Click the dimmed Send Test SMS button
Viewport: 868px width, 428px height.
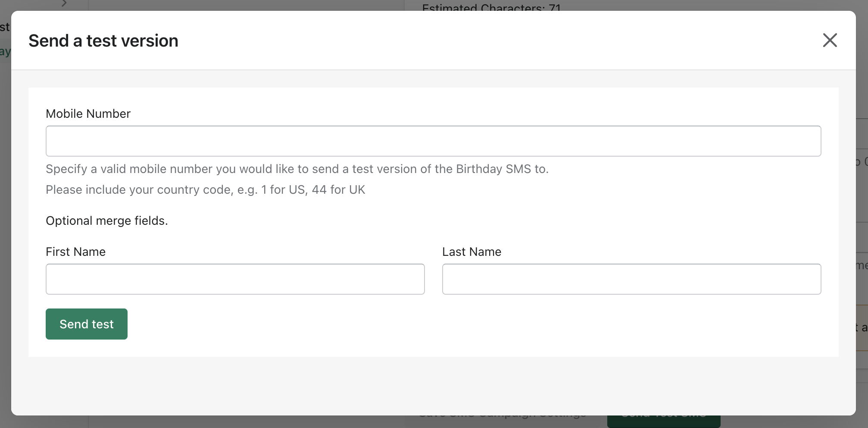pos(664,421)
